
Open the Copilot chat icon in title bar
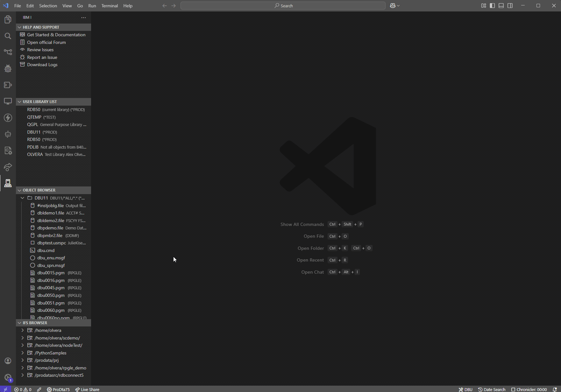tap(393, 6)
